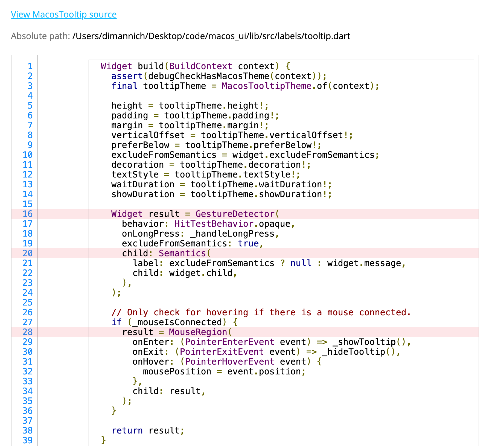The width and height of the screenshot is (495, 448).
Task: Click the decoration assignment line
Action: [x=211, y=165]
